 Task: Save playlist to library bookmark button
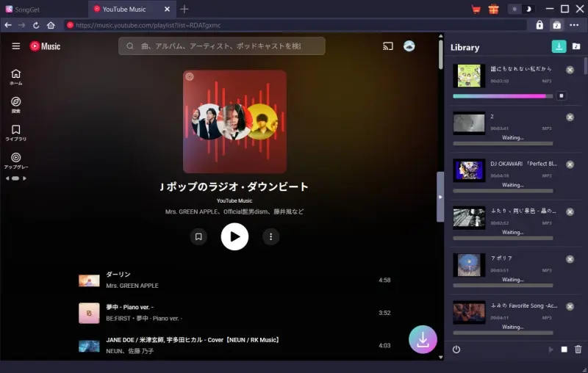(198, 236)
